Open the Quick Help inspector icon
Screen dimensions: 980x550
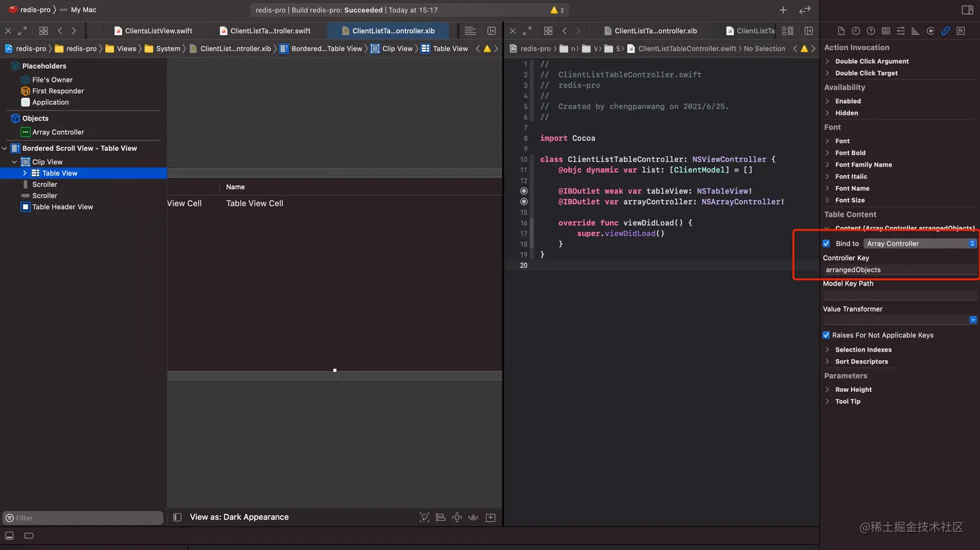[x=870, y=31]
